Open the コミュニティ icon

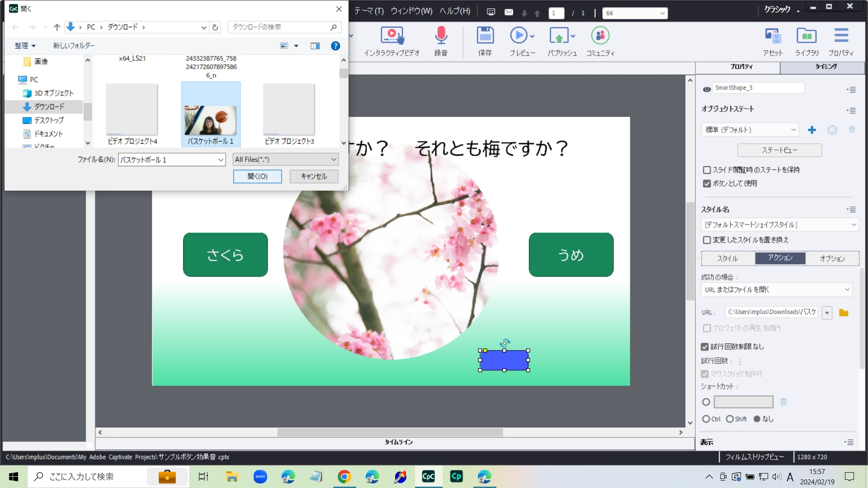(600, 36)
